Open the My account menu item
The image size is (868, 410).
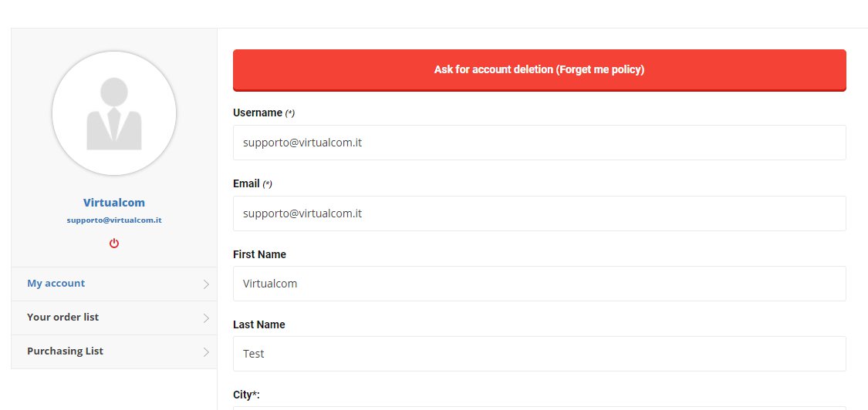click(56, 284)
